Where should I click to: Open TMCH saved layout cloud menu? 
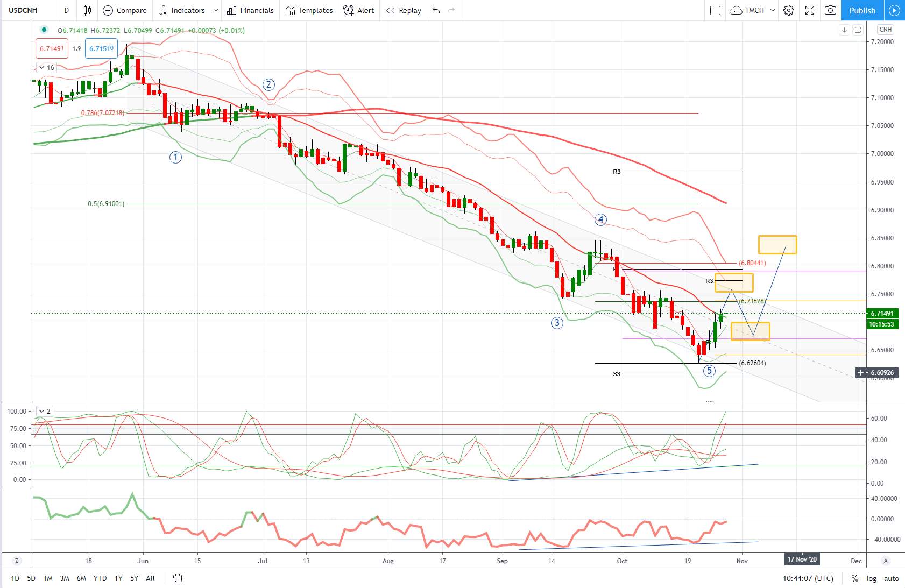click(747, 10)
